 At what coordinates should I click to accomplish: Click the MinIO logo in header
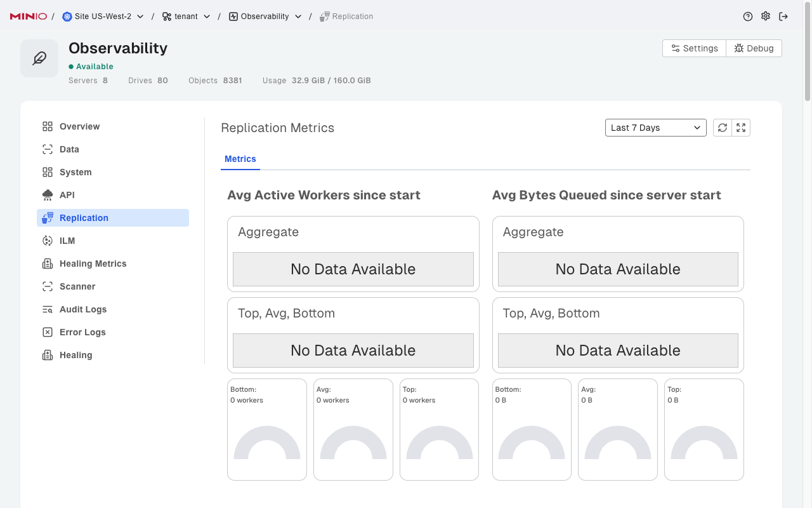click(x=28, y=17)
